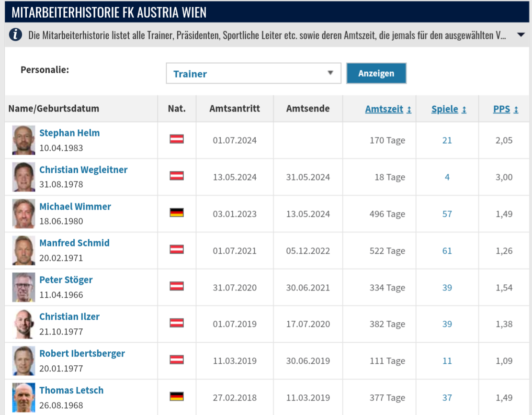Open the Personalie Trainer dropdown
The height and width of the screenshot is (415, 532).
[x=253, y=73]
